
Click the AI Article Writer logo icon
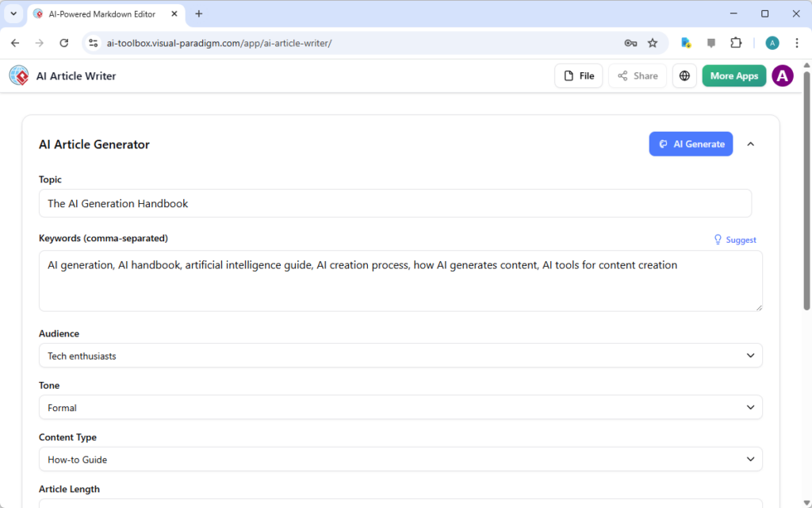point(18,75)
